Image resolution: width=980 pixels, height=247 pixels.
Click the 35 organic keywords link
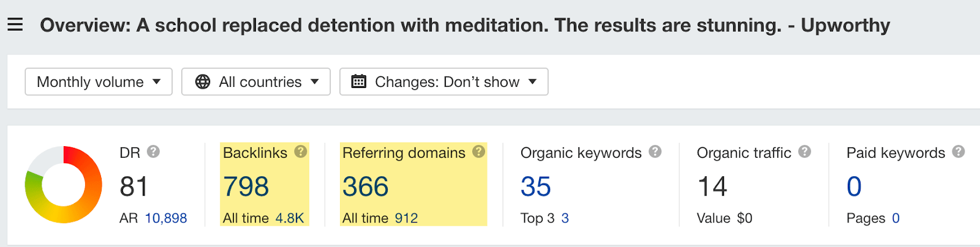coord(535,186)
